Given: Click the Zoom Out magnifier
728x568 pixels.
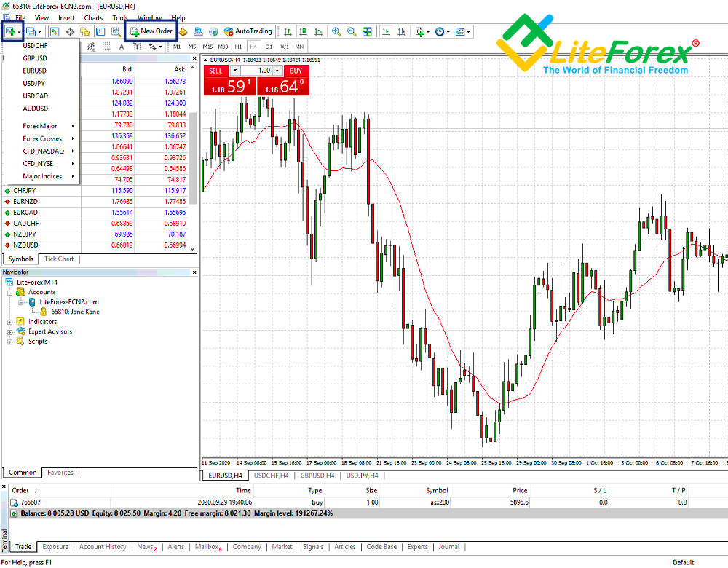Looking at the screenshot, I should tap(352, 31).
